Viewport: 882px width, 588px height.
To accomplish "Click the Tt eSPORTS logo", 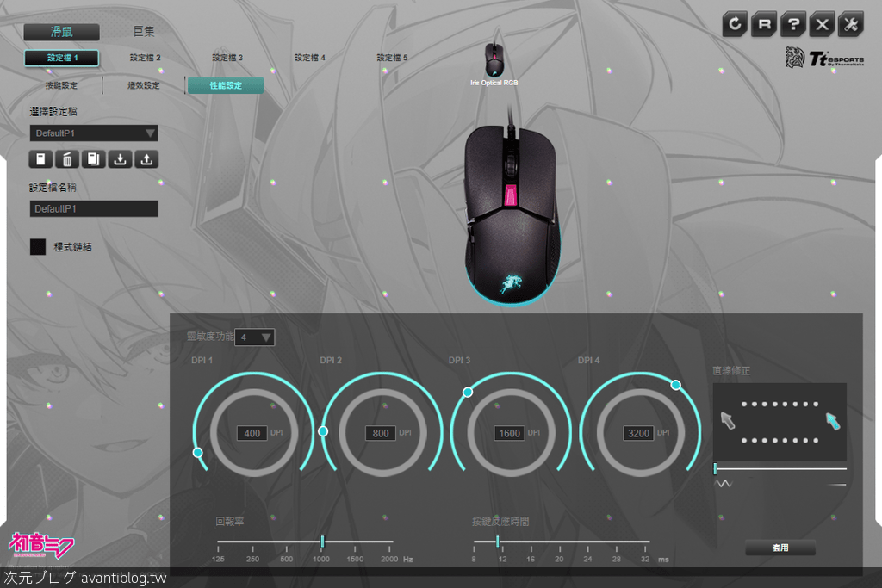I will (x=824, y=58).
